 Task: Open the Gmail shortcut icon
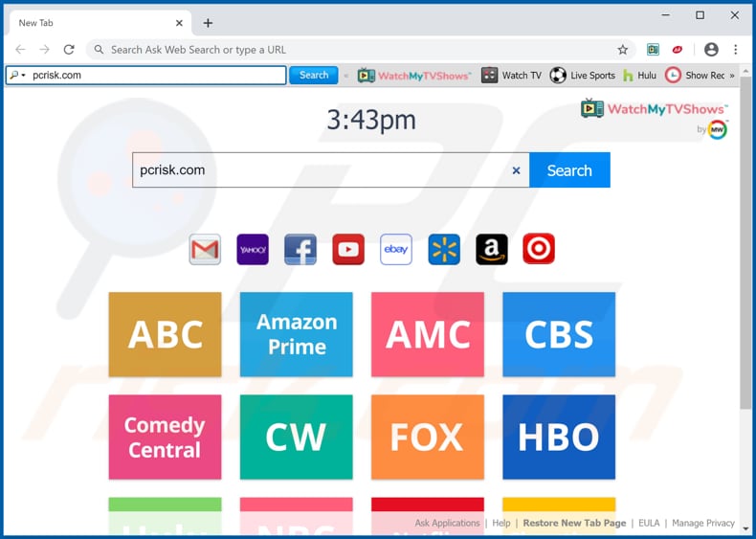coord(205,250)
